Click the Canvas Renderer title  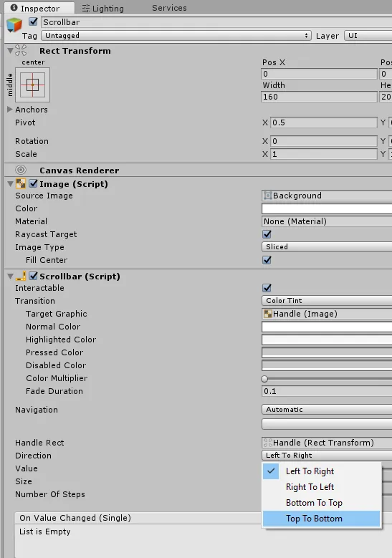pos(80,170)
